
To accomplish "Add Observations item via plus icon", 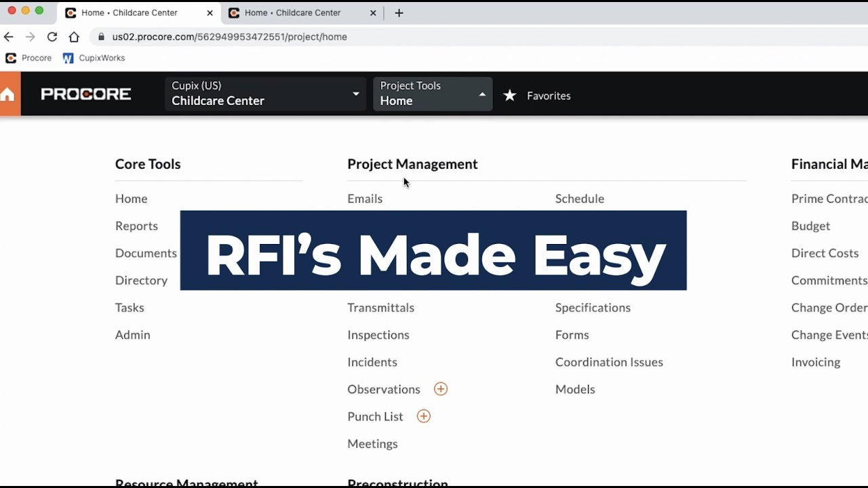I will (x=441, y=389).
